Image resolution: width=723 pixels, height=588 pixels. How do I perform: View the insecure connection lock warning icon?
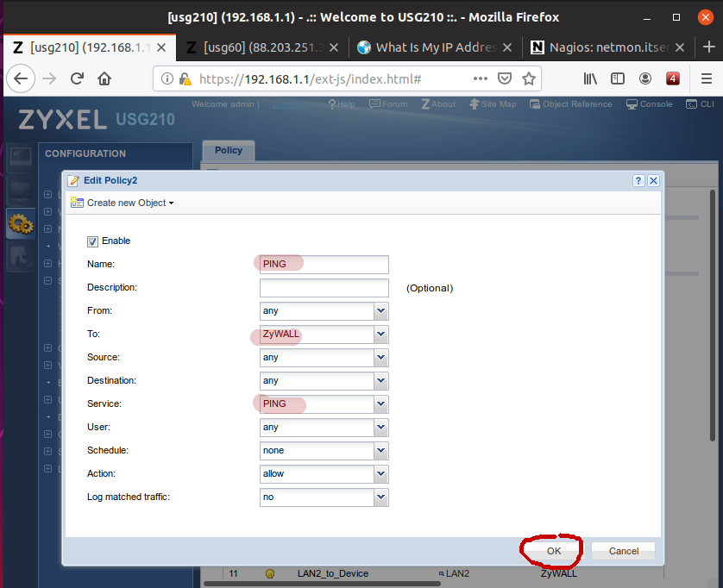tap(185, 79)
